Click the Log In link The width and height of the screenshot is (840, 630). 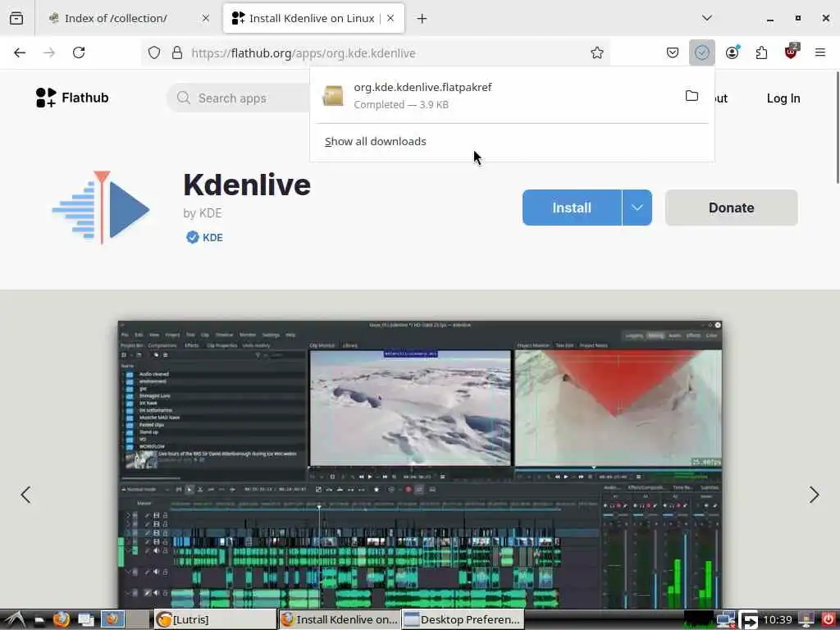[x=783, y=98]
